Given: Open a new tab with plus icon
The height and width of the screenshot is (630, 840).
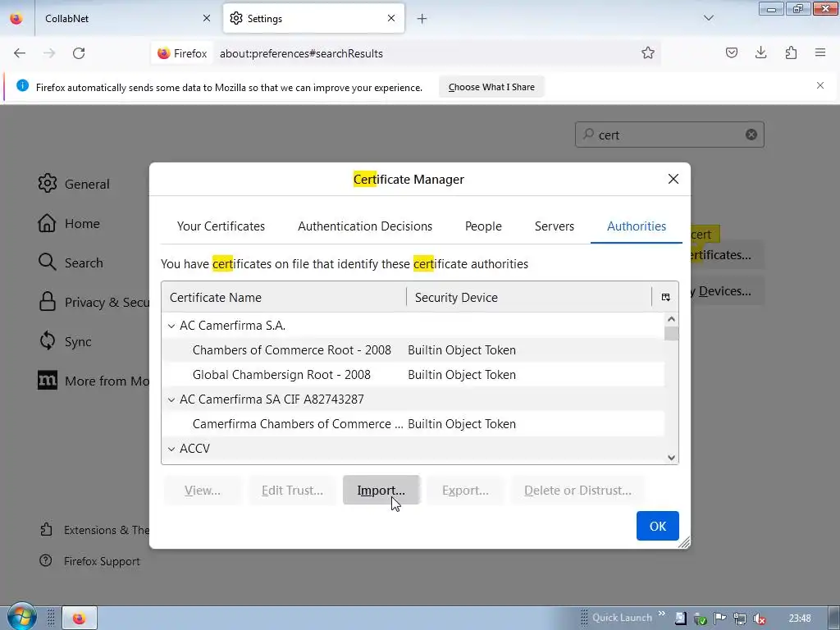Looking at the screenshot, I should [x=422, y=19].
